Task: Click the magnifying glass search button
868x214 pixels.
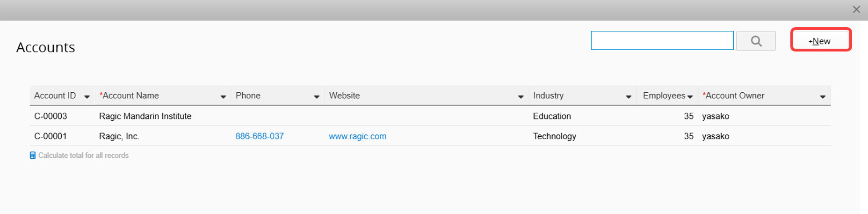Action: click(x=756, y=41)
